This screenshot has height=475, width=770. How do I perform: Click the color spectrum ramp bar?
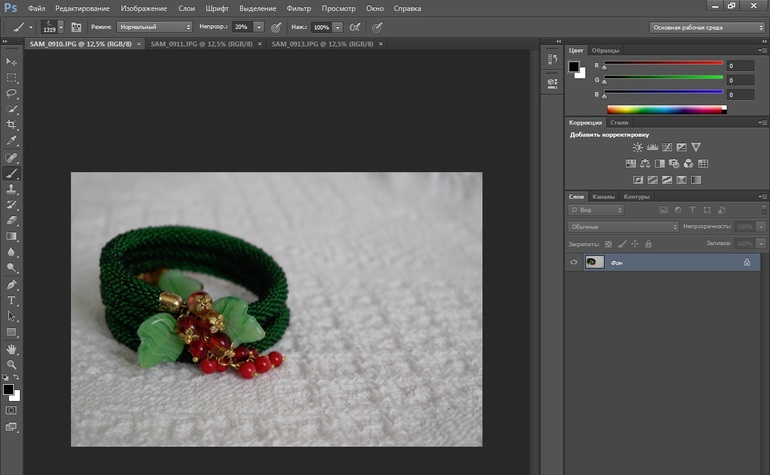point(664,108)
